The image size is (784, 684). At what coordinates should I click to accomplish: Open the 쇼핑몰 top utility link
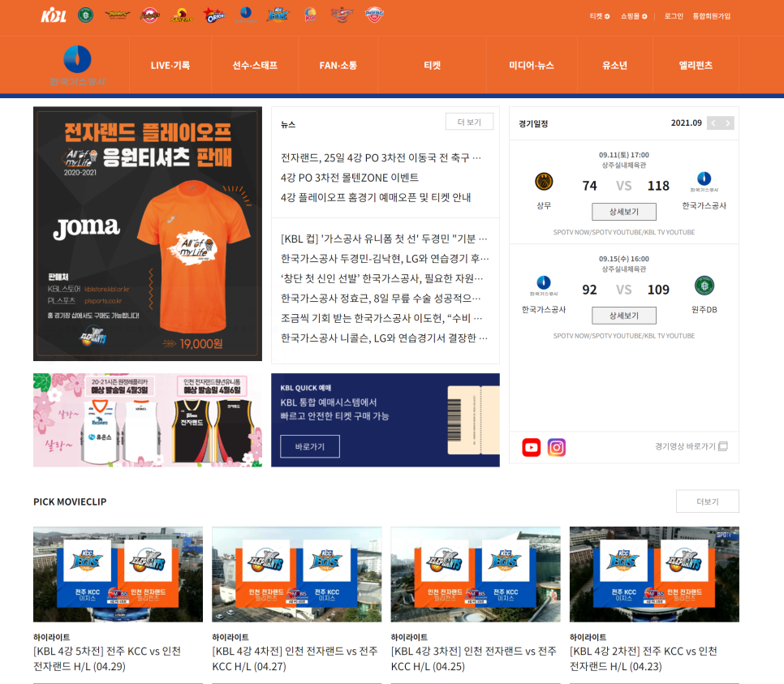point(634,16)
